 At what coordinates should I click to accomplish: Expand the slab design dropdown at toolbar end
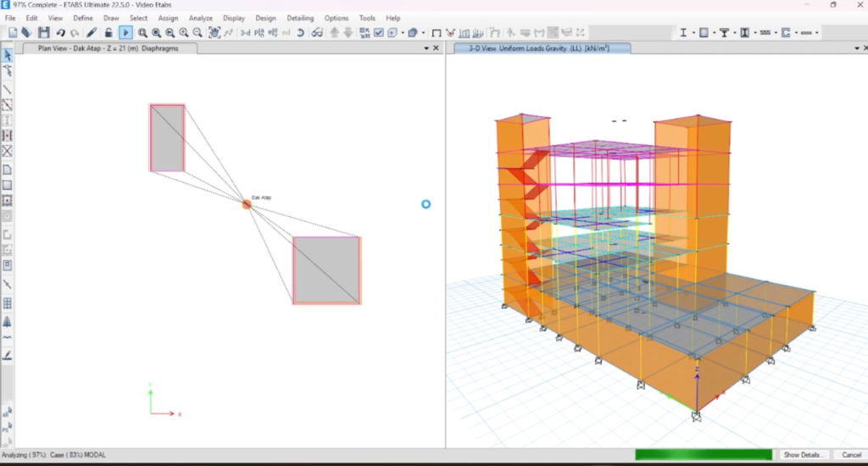[816, 33]
